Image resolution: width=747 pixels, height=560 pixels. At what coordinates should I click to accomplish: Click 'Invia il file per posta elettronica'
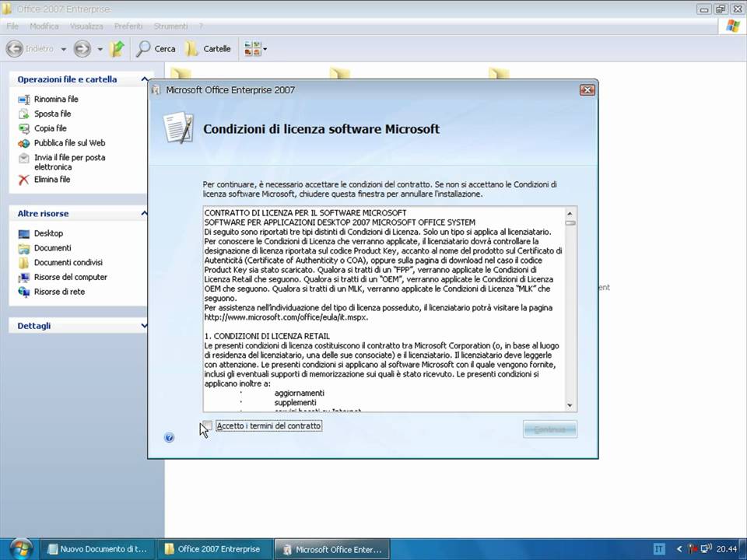pyautogui.click(x=69, y=162)
